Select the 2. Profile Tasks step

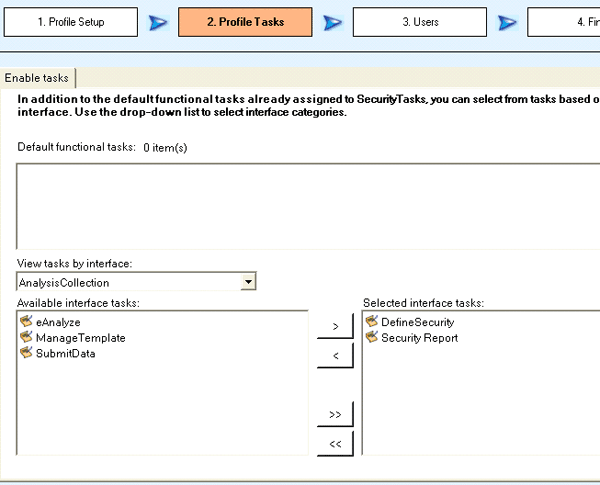tap(245, 22)
